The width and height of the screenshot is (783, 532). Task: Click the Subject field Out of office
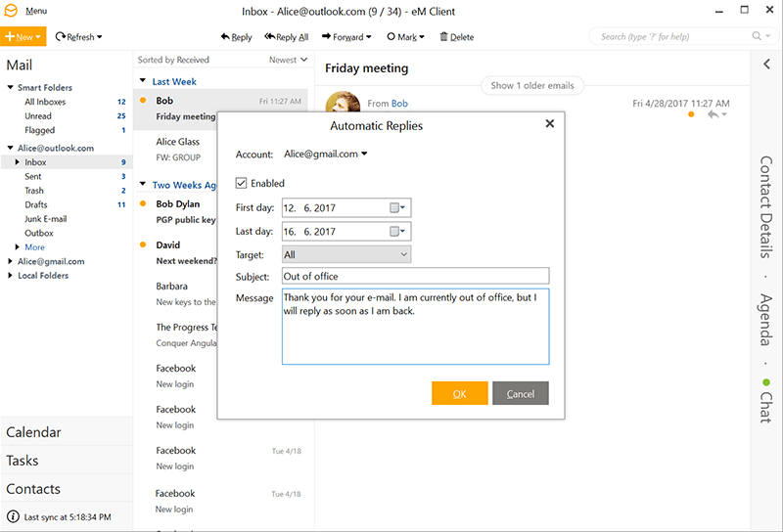[x=415, y=276]
